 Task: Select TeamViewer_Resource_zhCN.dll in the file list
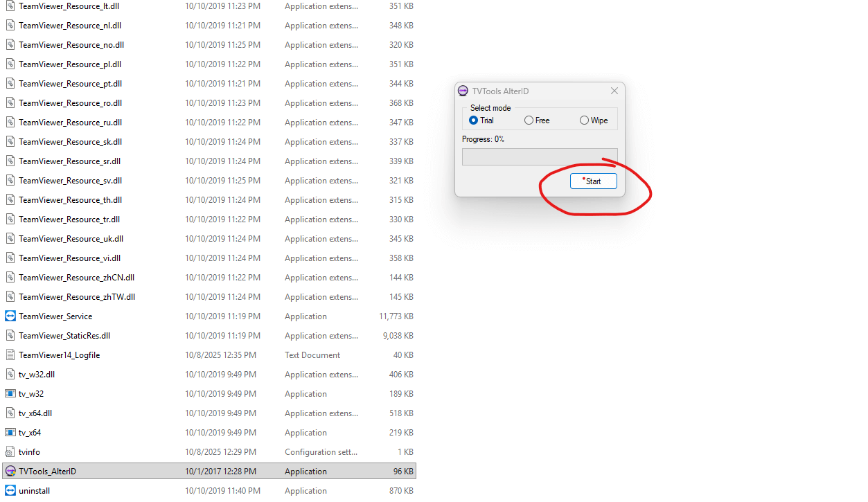76,278
